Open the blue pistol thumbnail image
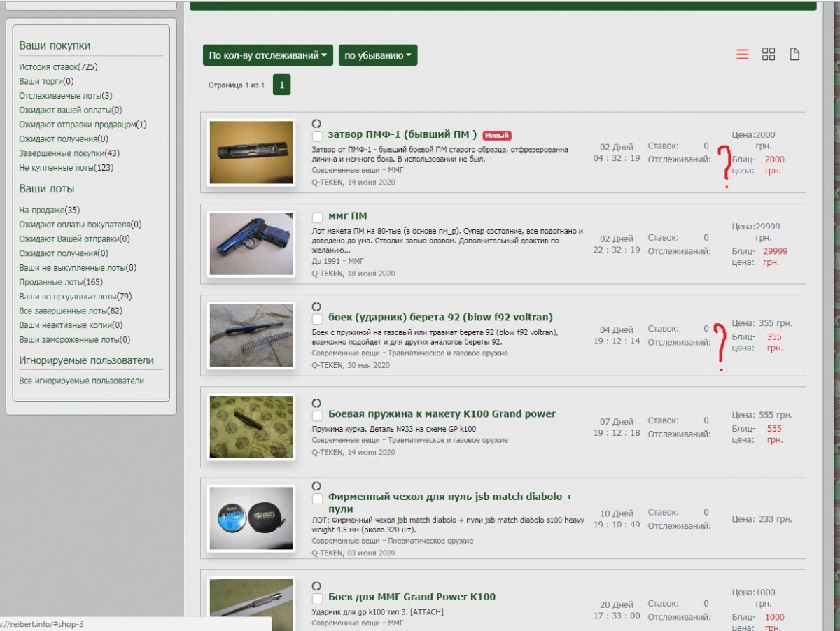The width and height of the screenshot is (840, 631). pyautogui.click(x=251, y=244)
